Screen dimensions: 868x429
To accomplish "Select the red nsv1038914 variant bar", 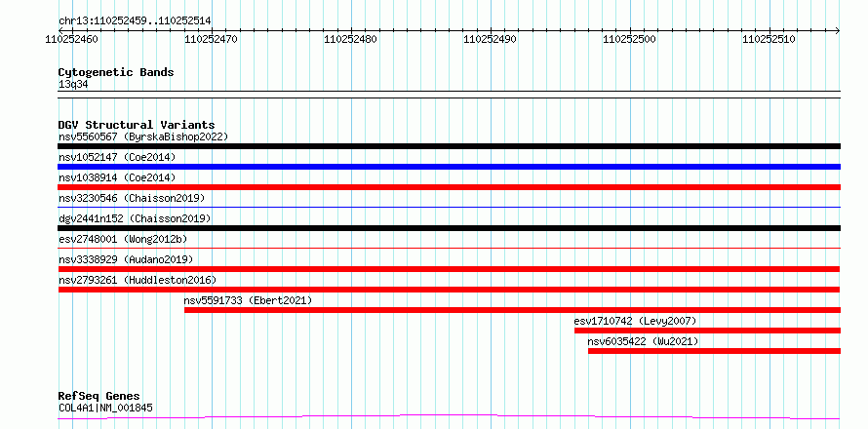I will pos(449,187).
